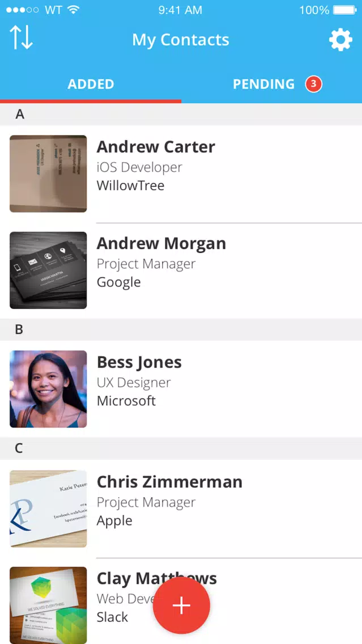The image size is (362, 644).
Task: Open the Bess Jones contact entry
Action: click(181, 389)
